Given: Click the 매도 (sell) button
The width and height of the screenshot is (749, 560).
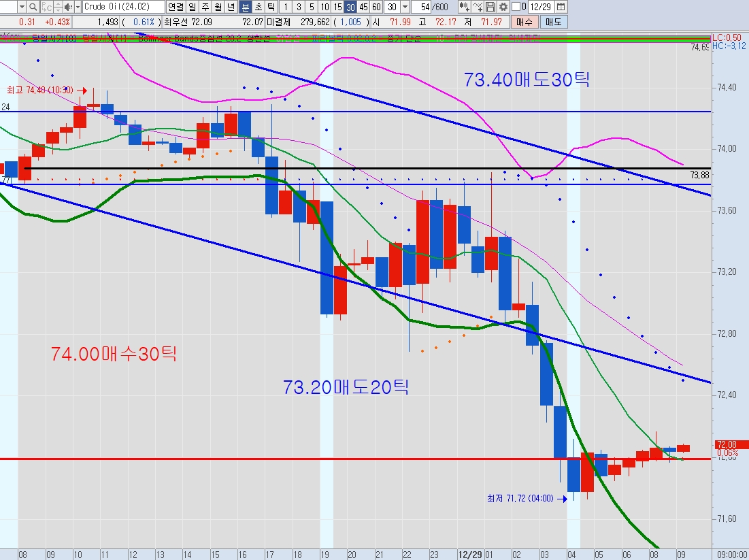Looking at the screenshot, I should click(x=554, y=22).
